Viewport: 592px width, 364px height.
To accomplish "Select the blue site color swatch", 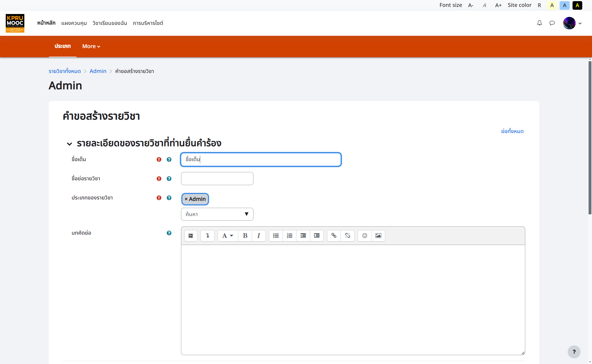I will pyautogui.click(x=565, y=5).
